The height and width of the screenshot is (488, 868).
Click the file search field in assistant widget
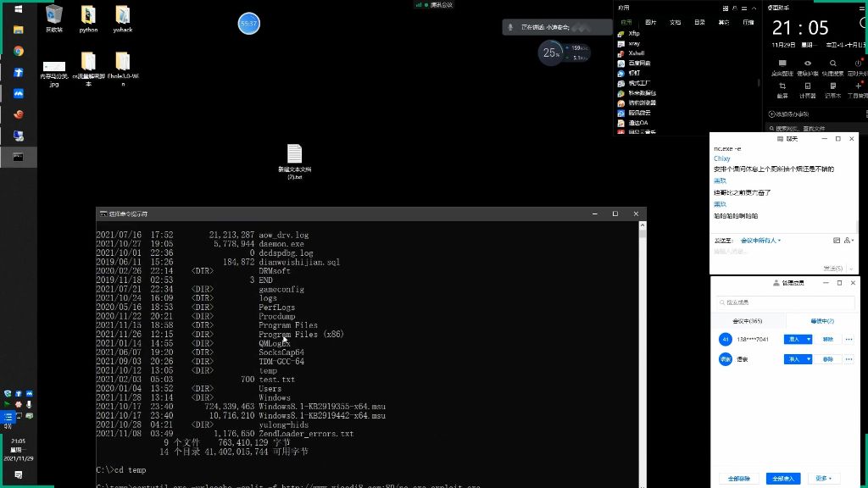(816, 129)
